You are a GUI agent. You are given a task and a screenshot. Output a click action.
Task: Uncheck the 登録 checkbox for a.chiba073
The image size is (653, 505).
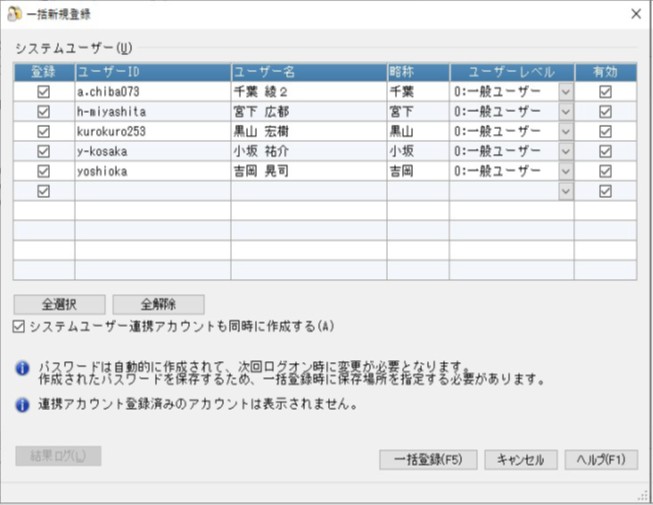(x=43, y=91)
